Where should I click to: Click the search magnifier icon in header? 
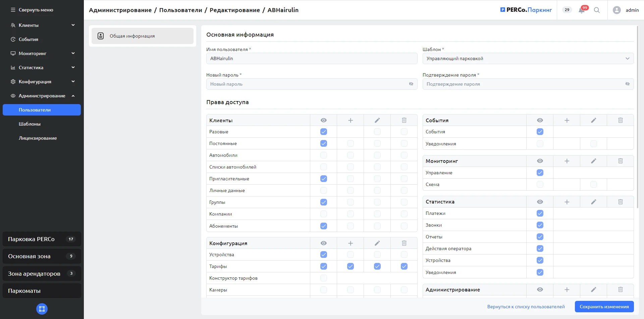(x=597, y=10)
